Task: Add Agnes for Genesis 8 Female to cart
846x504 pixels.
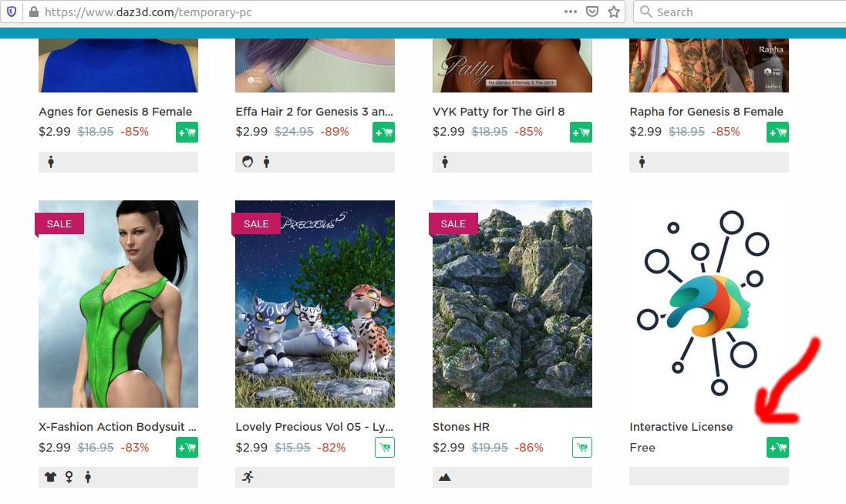Action: 187,132
